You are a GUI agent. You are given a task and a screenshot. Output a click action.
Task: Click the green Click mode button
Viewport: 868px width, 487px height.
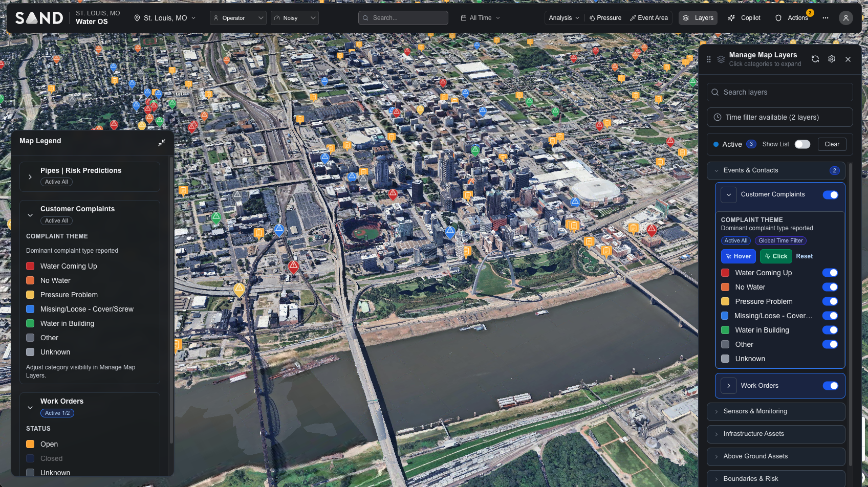coord(776,256)
